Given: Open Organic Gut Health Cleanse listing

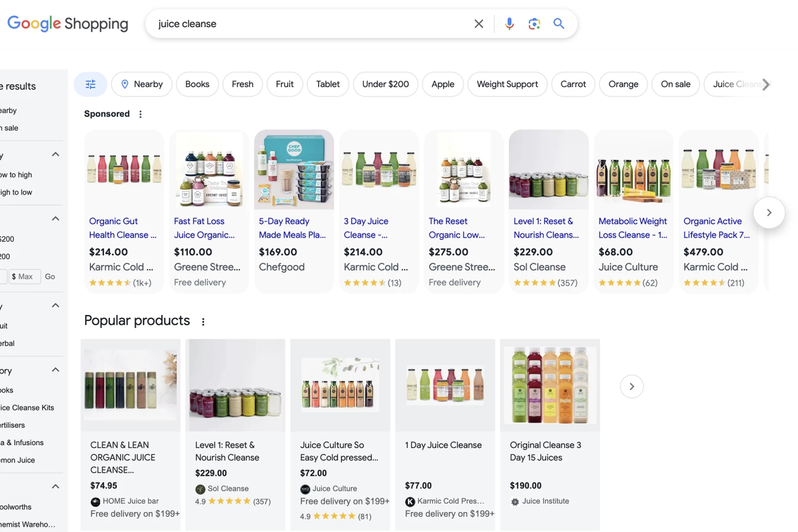Looking at the screenshot, I should (x=122, y=228).
